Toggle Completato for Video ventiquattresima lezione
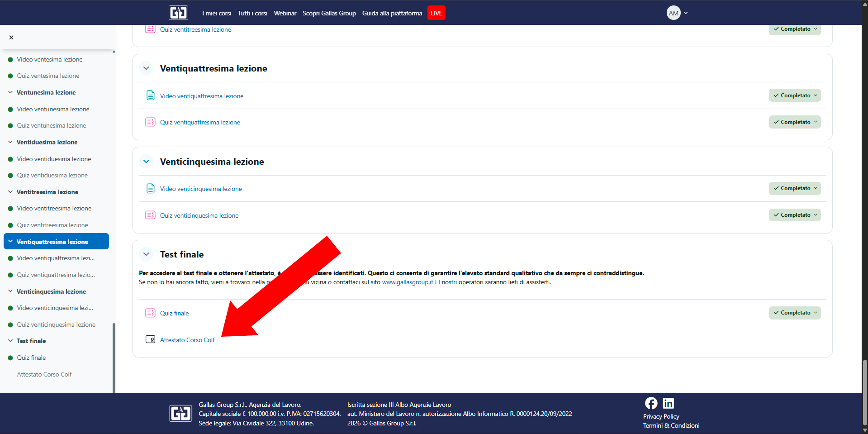Viewport: 868px width, 434px height. (795, 95)
